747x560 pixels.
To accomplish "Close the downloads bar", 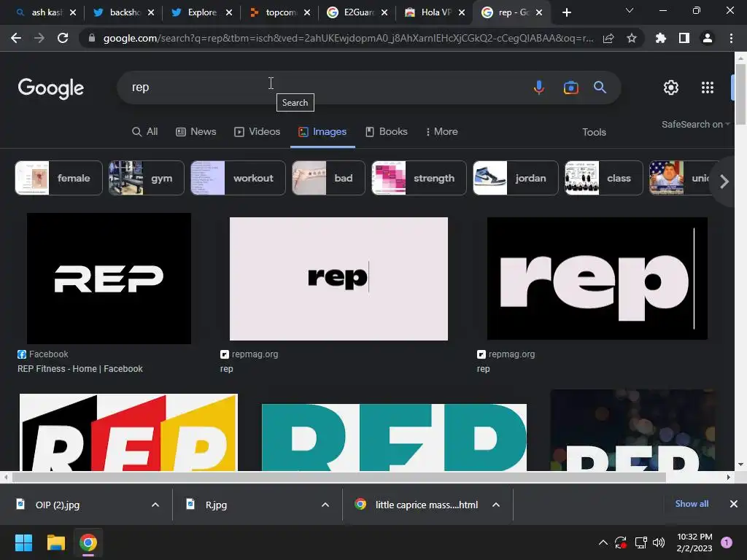I will 734,504.
